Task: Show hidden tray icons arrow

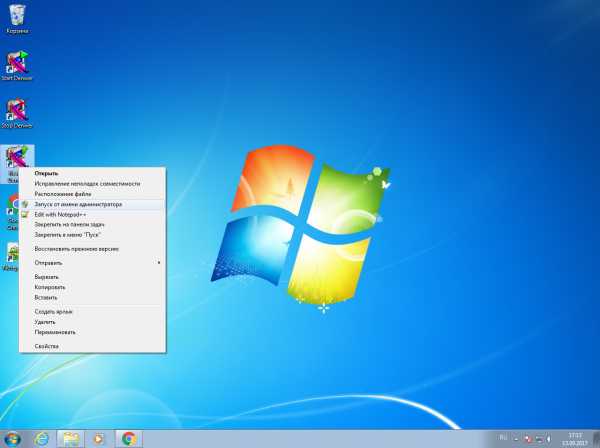Action: (515, 438)
